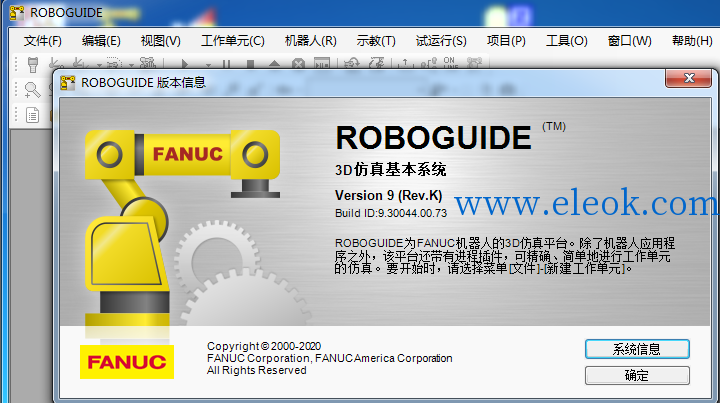Click the robot pair icon after ON LINE
The width and height of the screenshot is (720, 403).
coord(474,63)
